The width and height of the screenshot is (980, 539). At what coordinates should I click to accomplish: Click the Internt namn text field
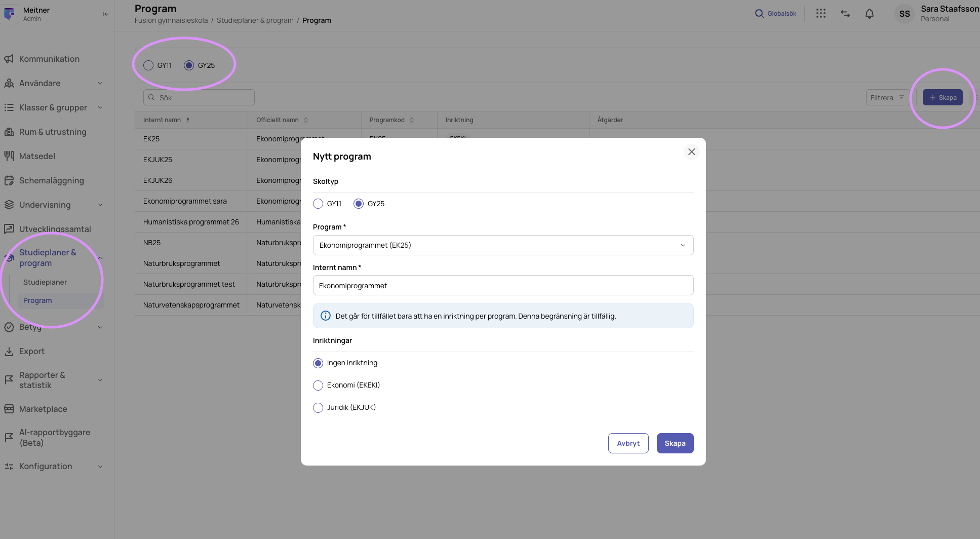(x=503, y=285)
